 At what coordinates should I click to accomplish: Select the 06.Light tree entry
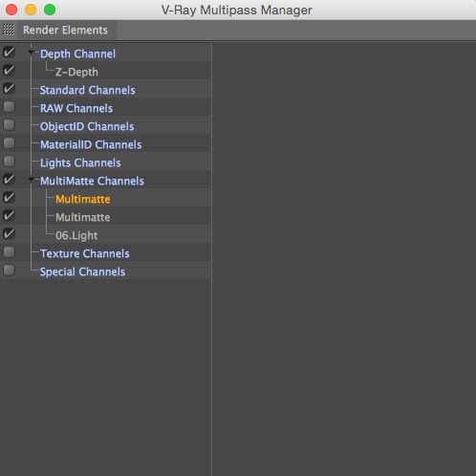(76, 235)
